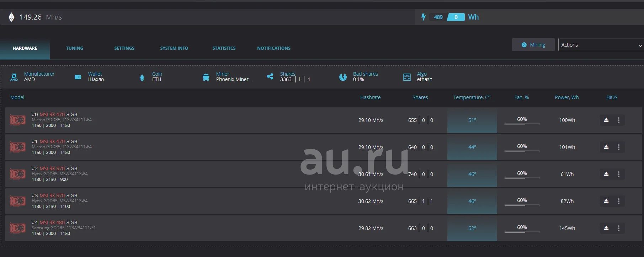Viewport: 644px width, 257px height.
Task: Click the blue 0 power badge
Action: click(456, 17)
